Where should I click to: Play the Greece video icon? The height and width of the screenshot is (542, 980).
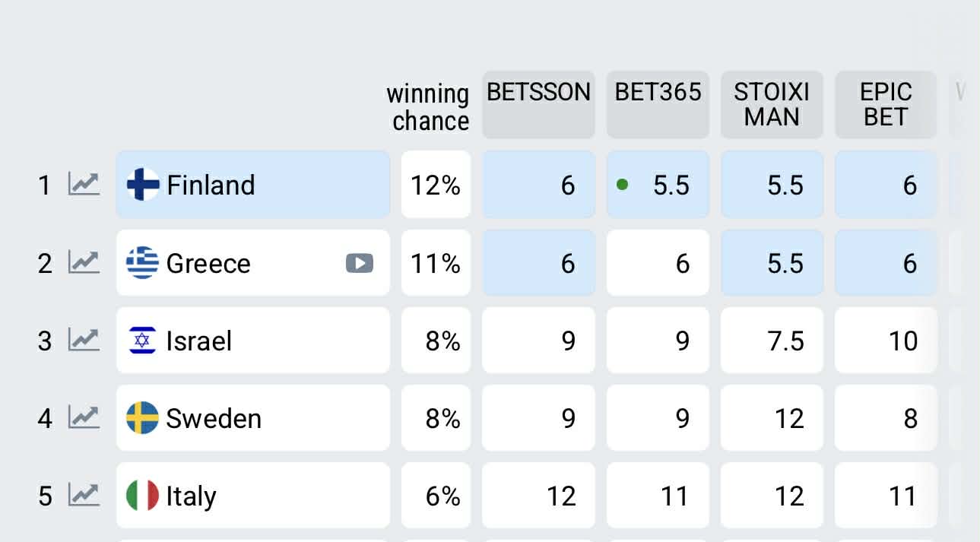360,263
